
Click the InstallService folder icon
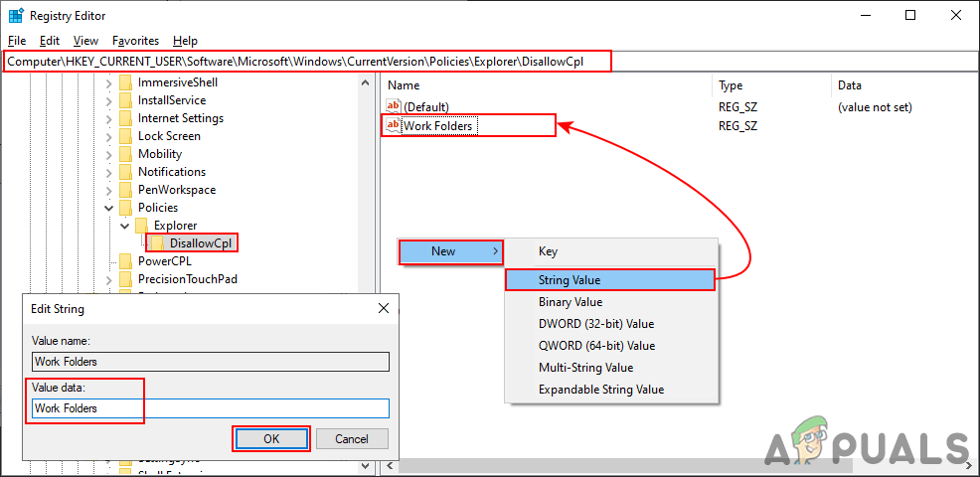point(125,100)
